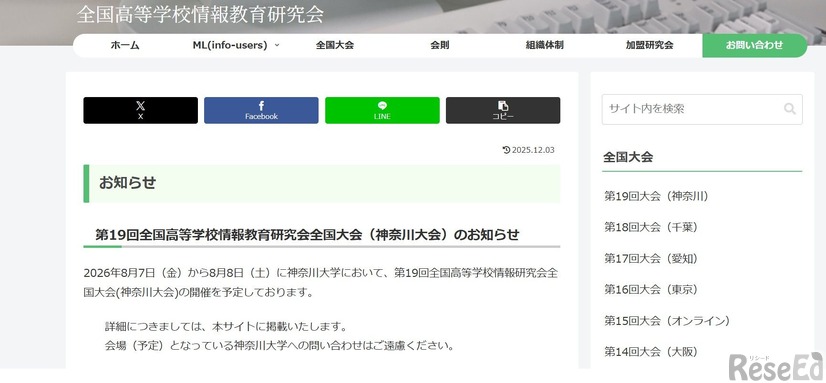Open the ホーム menu item
The height and width of the screenshot is (383, 826).
[125, 45]
